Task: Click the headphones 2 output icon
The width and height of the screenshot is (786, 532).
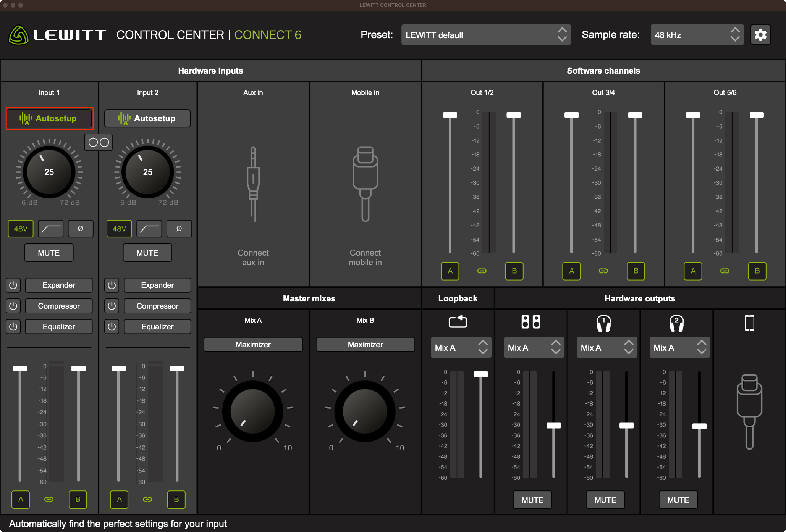Action: [x=676, y=323]
